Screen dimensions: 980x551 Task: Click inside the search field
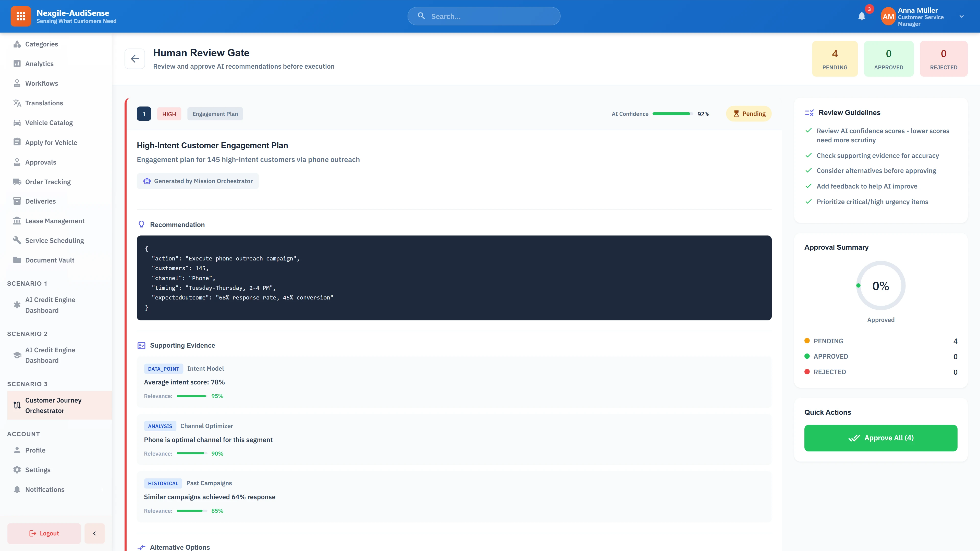click(x=484, y=16)
